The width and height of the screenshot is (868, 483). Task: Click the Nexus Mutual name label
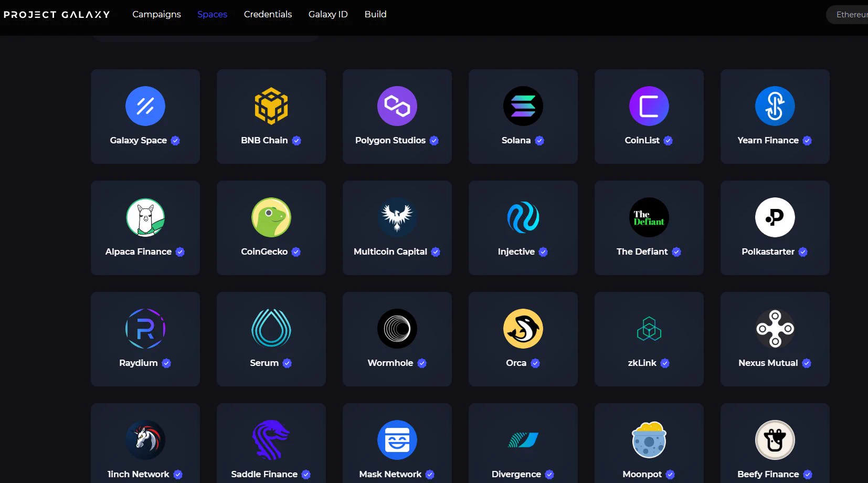pyautogui.click(x=768, y=363)
